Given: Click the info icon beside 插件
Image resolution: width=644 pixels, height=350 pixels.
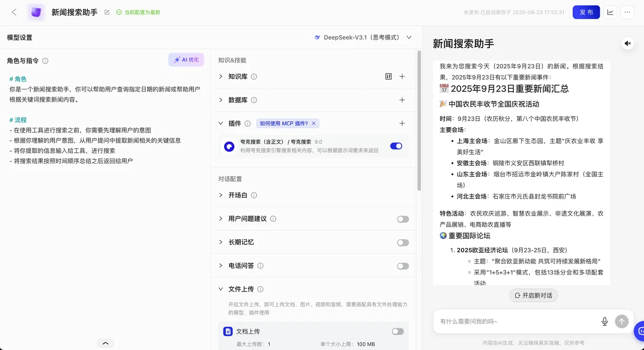Looking at the screenshot, I should pos(247,123).
